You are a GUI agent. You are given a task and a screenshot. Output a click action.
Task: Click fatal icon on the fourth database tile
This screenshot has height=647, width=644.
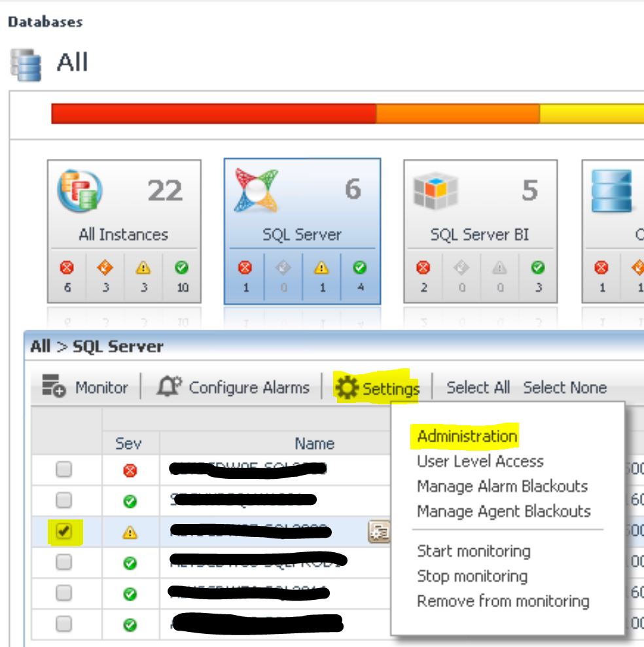click(x=601, y=268)
